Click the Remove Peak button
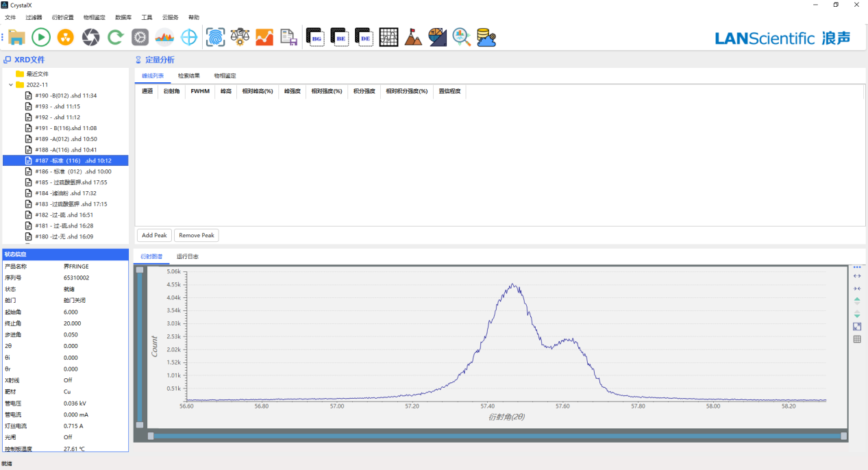 point(197,236)
